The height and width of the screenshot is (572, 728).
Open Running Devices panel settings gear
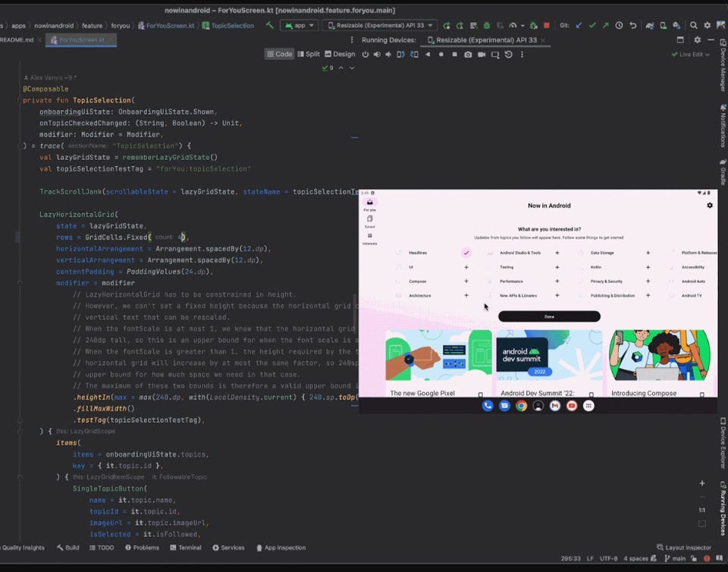click(698, 40)
